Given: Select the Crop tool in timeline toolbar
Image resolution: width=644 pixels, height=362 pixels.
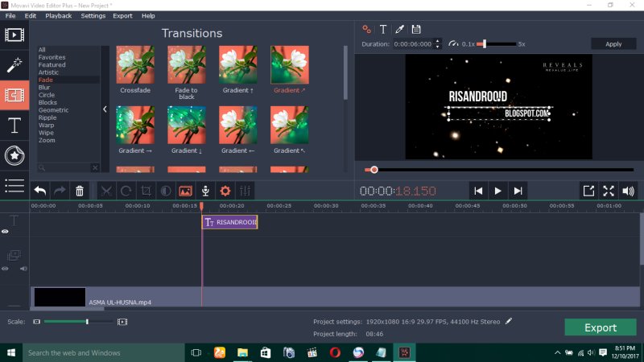Looking at the screenshot, I should click(146, 191).
